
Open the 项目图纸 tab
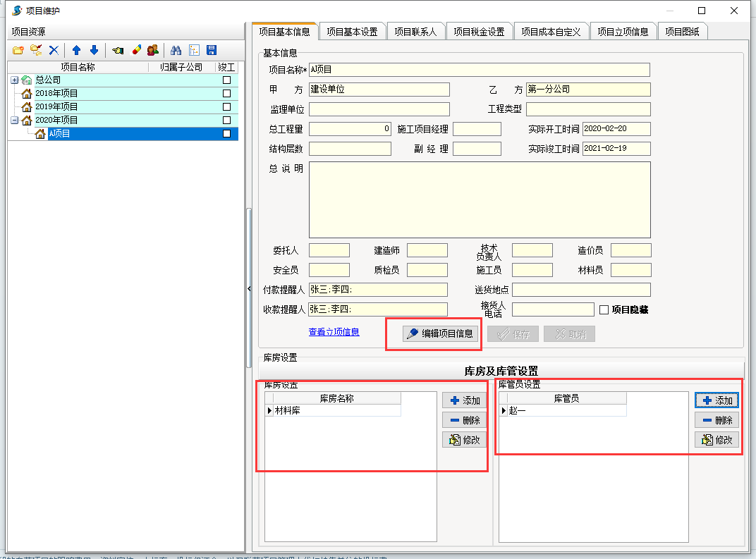tap(683, 32)
